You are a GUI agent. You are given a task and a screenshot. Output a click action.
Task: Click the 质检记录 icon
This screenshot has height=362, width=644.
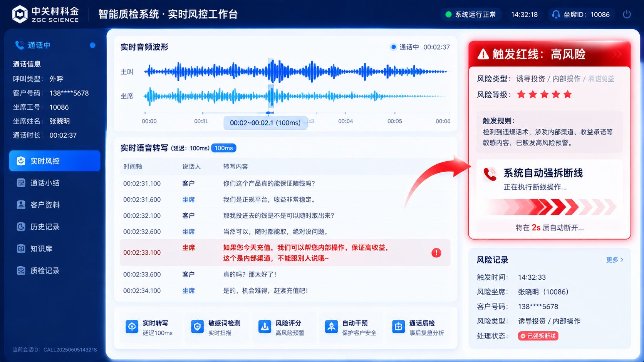(21, 270)
